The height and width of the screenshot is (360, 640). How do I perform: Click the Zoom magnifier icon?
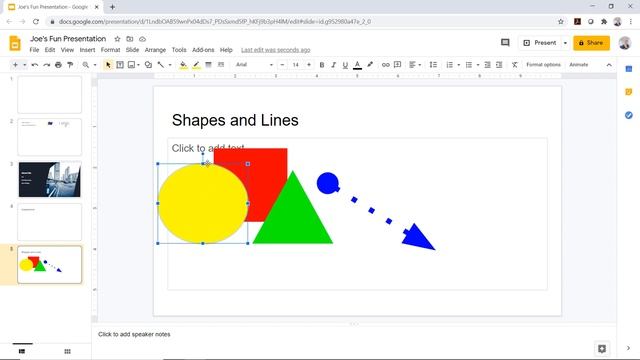pos(86,65)
